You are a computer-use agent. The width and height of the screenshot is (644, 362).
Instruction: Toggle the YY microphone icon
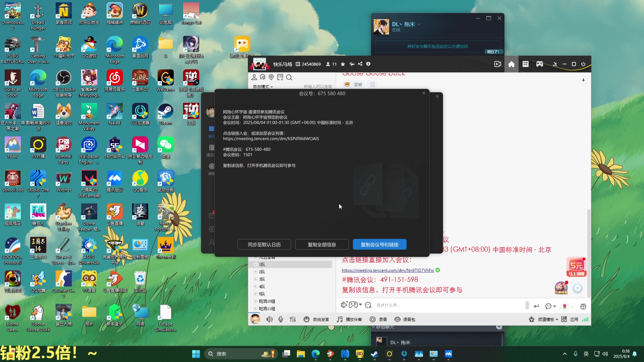click(x=281, y=319)
